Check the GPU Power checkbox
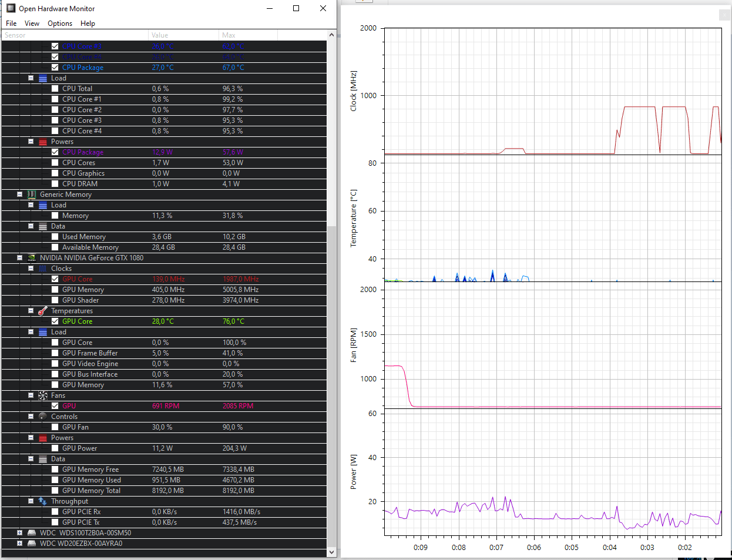 coord(55,448)
